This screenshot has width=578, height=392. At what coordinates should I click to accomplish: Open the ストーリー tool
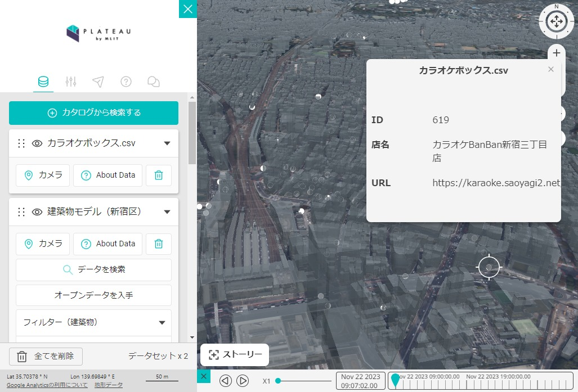[235, 355]
